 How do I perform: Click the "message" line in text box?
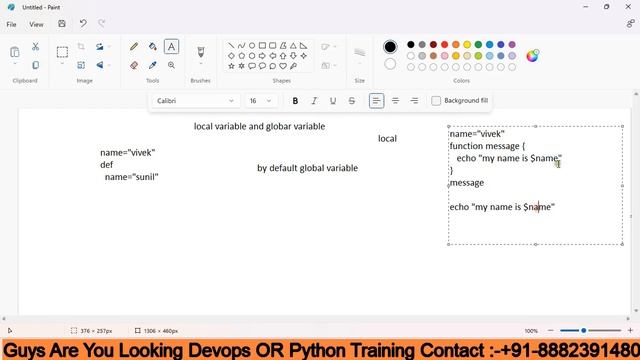[x=467, y=183]
